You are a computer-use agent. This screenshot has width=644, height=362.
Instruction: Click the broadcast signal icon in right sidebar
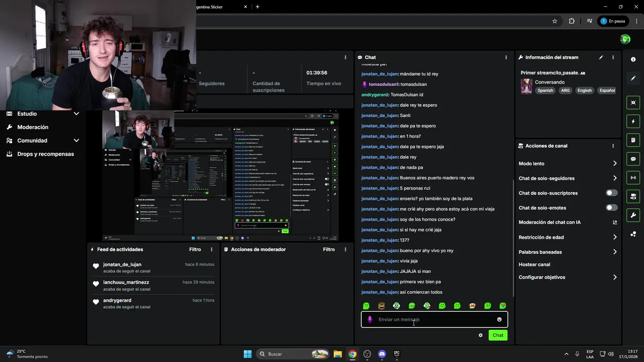point(633,177)
